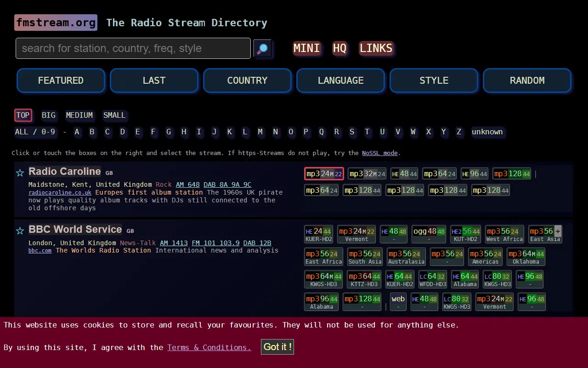Viewport: 588px width, 368px height.
Task: Show stations under the unknown category
Action: click(x=488, y=132)
